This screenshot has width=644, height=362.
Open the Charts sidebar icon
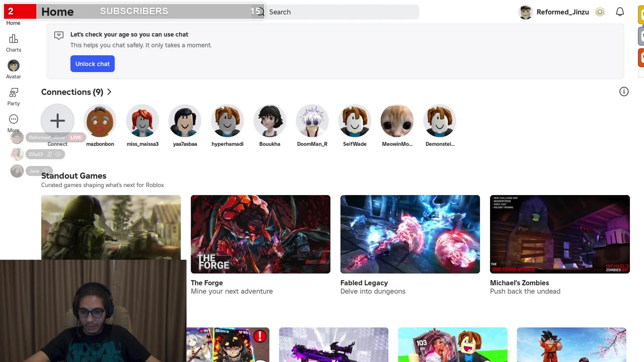(x=14, y=39)
